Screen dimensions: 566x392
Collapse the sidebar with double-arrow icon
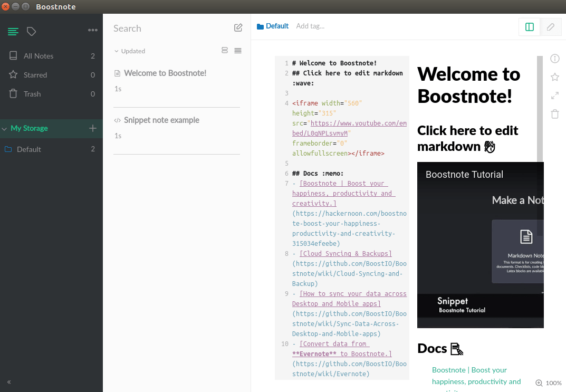tap(9, 382)
